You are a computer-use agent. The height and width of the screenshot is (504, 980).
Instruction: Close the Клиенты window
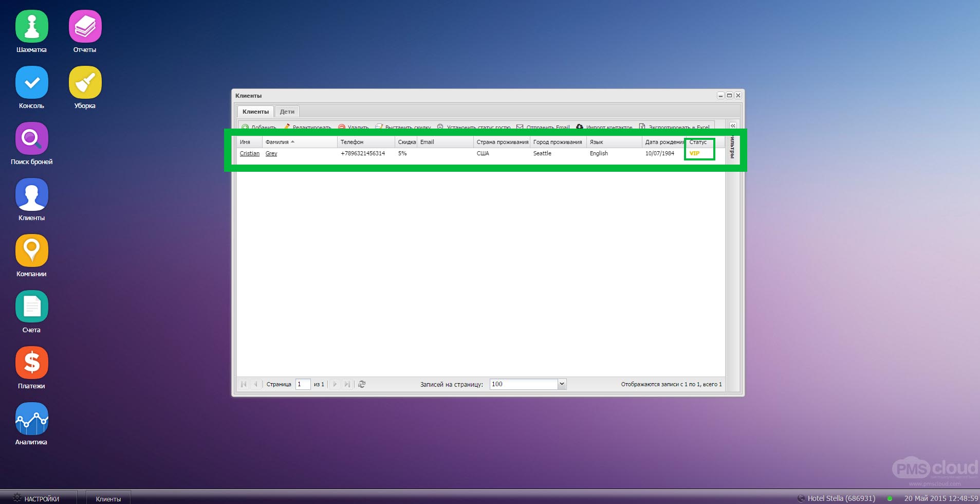pos(738,96)
